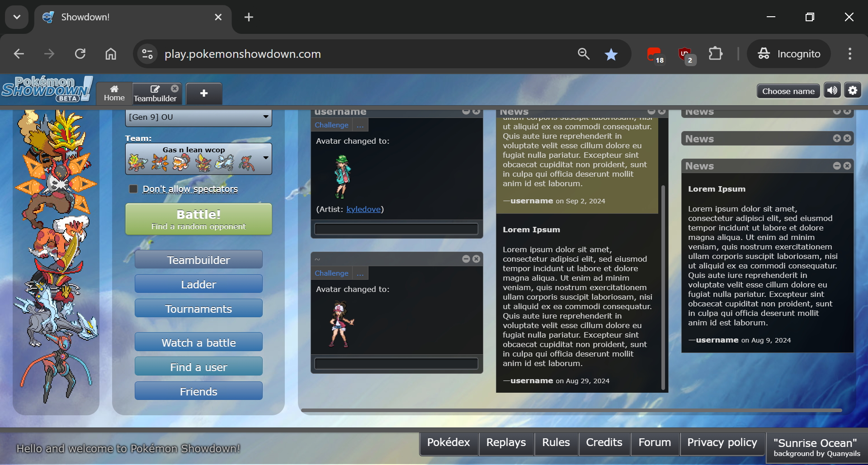Viewport: 868px width, 465px height.
Task: Open the Teambuilder main menu button
Action: (x=198, y=260)
